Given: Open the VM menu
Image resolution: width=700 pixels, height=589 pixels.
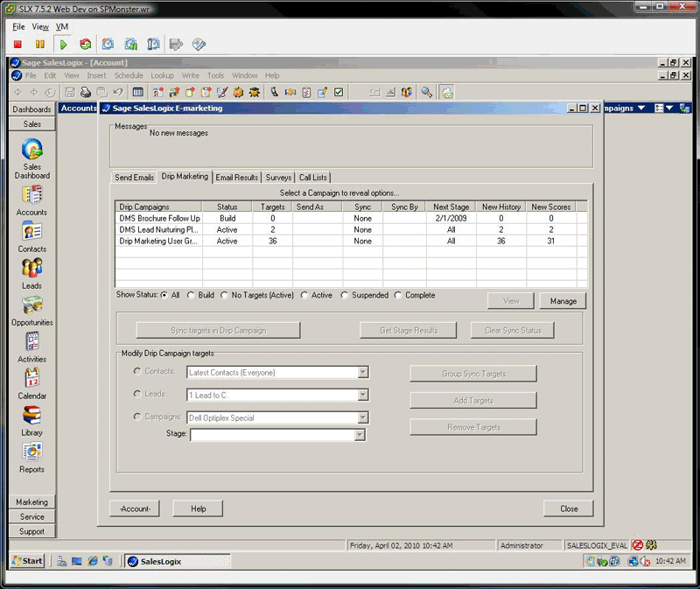Looking at the screenshot, I should click(x=61, y=27).
